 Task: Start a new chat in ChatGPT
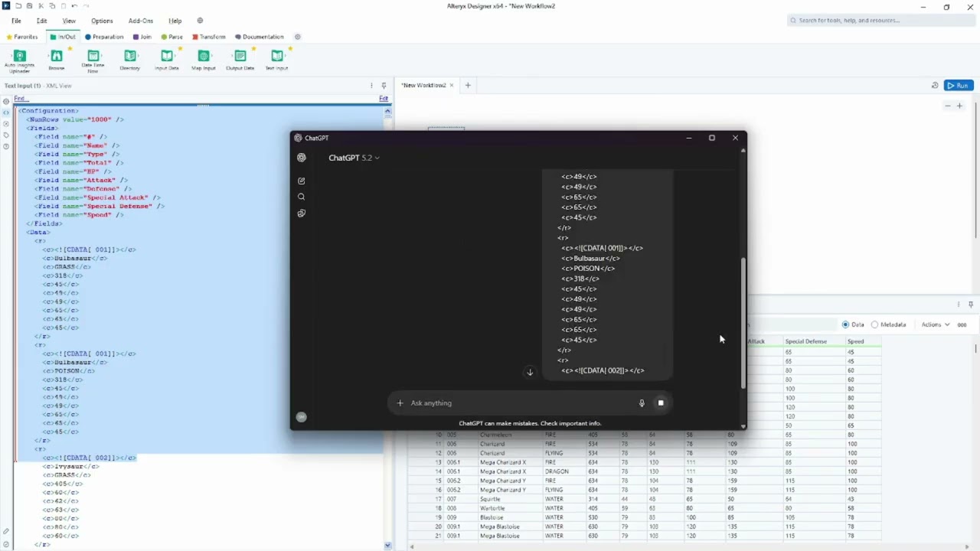click(302, 181)
